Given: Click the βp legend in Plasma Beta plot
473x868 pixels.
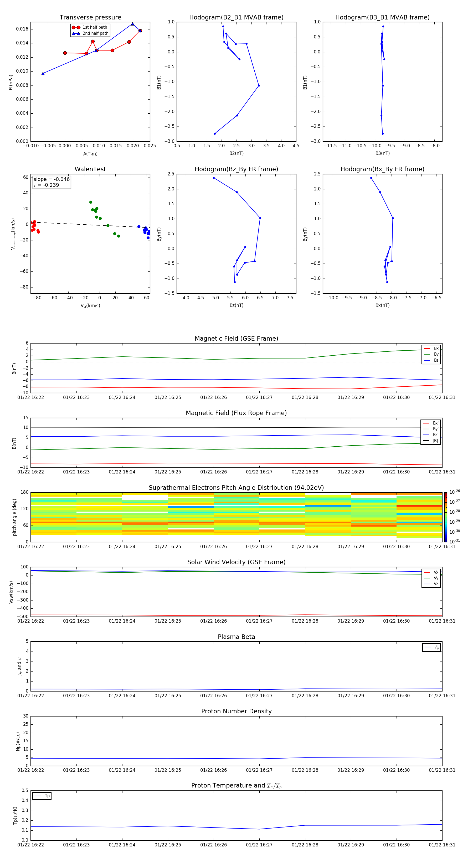Looking at the screenshot, I should (x=431, y=647).
